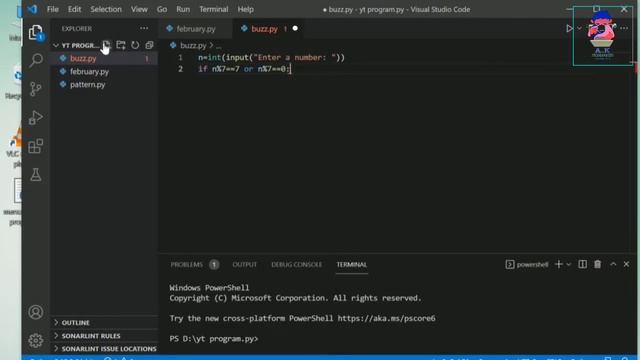Expand the SonarLint Rules section
This screenshot has height=360, width=640.
91,336
